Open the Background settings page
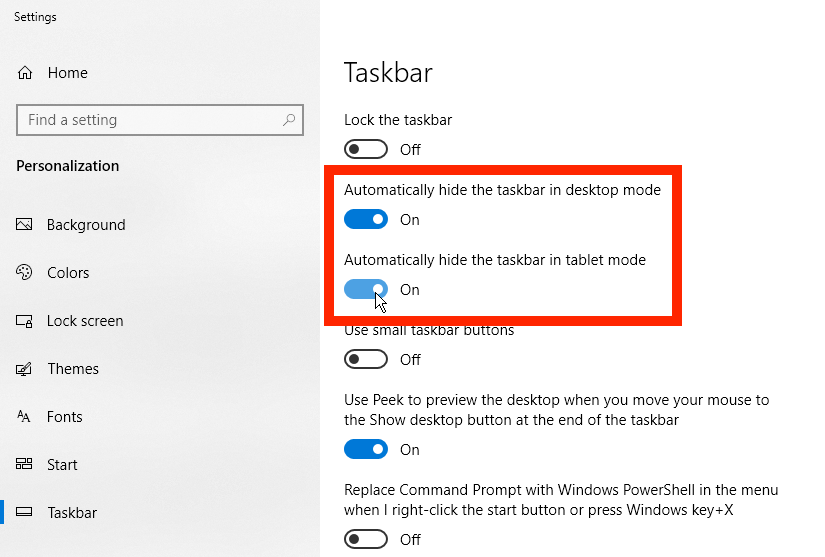The image size is (825, 557). point(86,225)
